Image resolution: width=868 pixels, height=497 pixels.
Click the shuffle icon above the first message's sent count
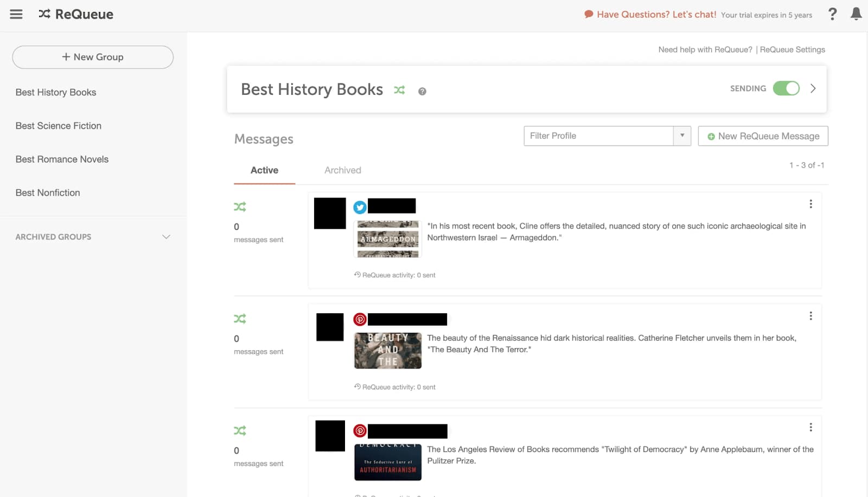[240, 206]
